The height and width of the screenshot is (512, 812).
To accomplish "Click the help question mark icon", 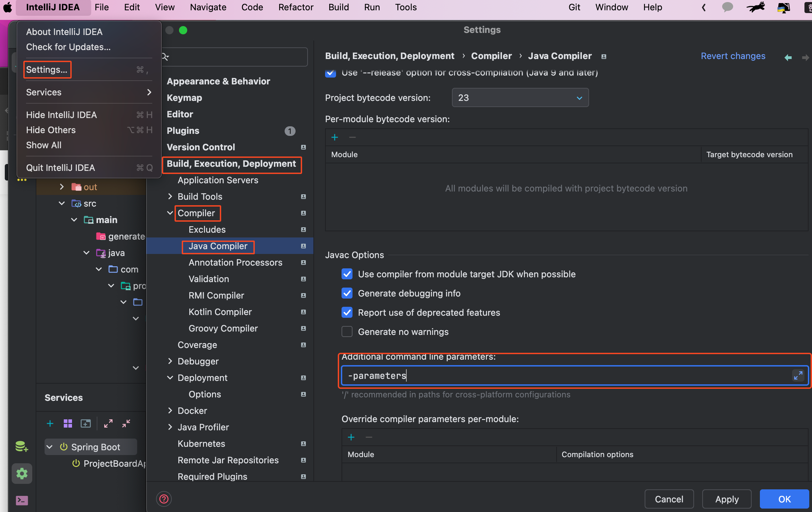I will tap(164, 499).
